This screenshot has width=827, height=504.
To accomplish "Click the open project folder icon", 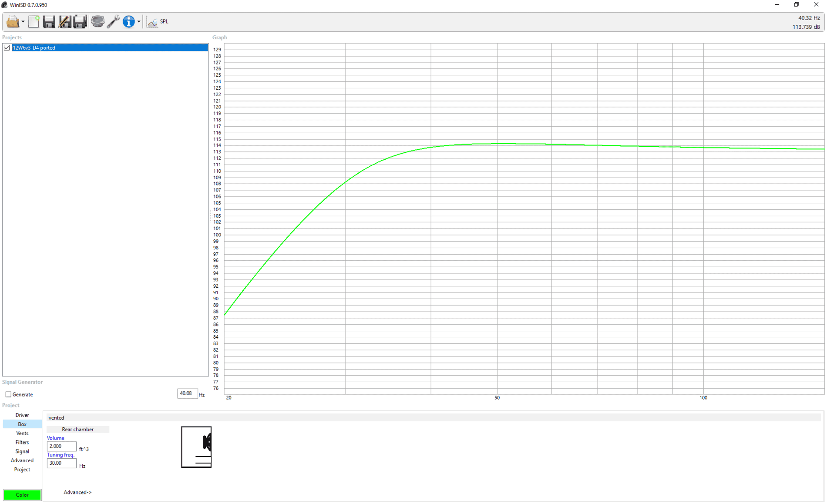I will [x=13, y=21].
